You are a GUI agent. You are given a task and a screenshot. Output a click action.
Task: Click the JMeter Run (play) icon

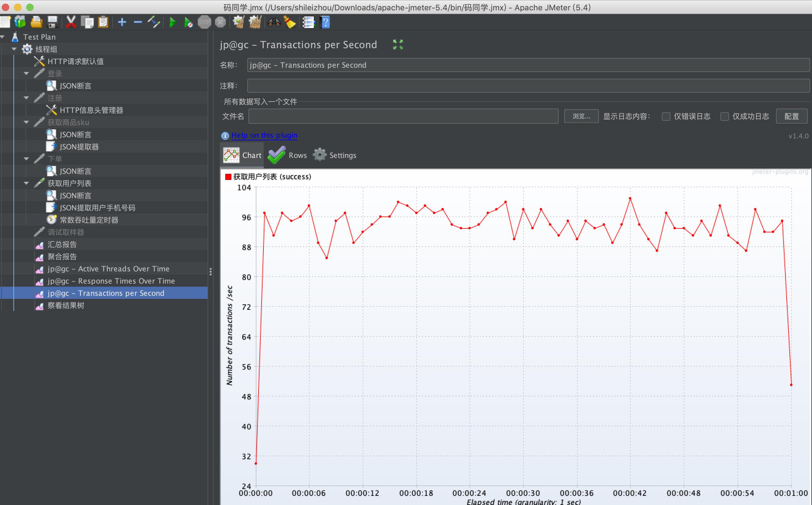(172, 22)
